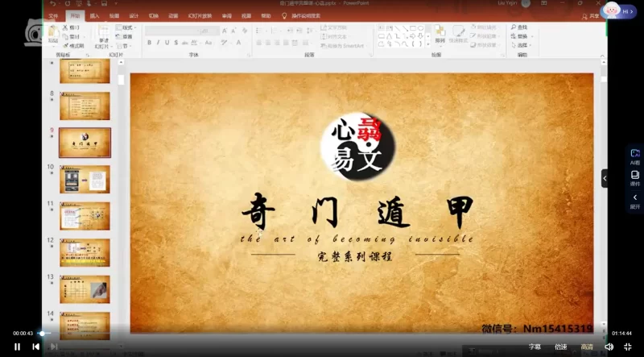This screenshot has height=357, width=644.
Task: Click the 查找 find button
Action: tap(519, 27)
